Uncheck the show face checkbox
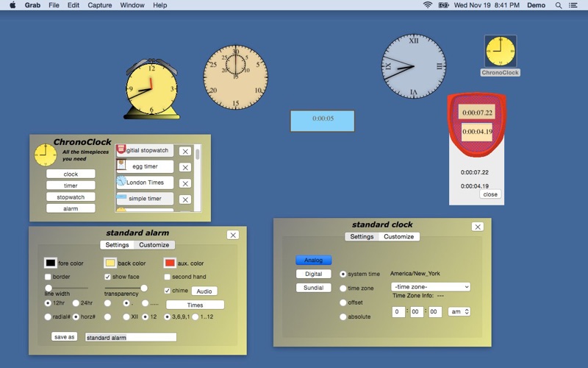This screenshot has width=588, height=368. point(107,277)
